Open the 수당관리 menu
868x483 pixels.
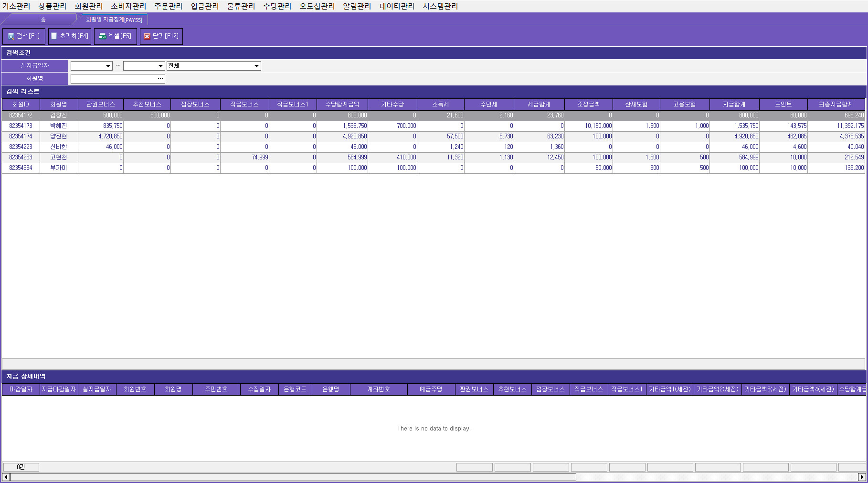tap(277, 6)
